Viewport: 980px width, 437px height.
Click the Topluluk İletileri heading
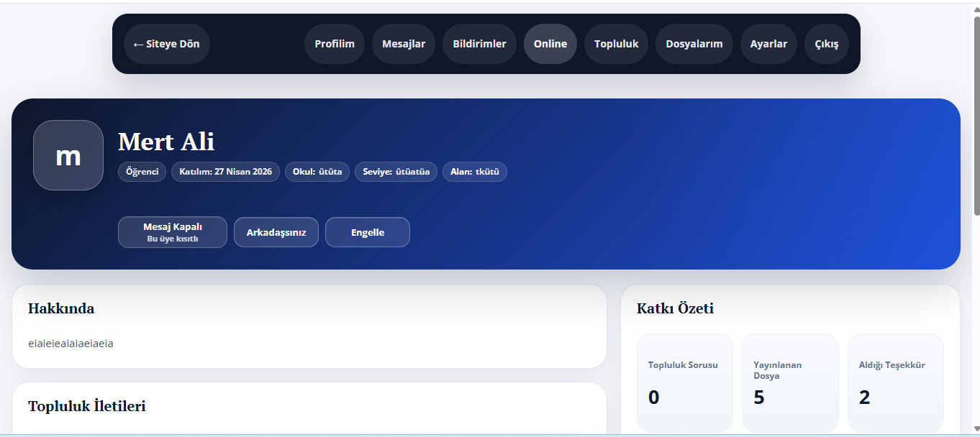tap(87, 406)
